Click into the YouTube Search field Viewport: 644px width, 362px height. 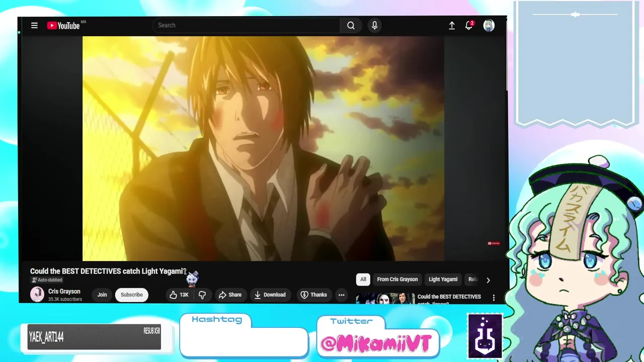point(246,25)
